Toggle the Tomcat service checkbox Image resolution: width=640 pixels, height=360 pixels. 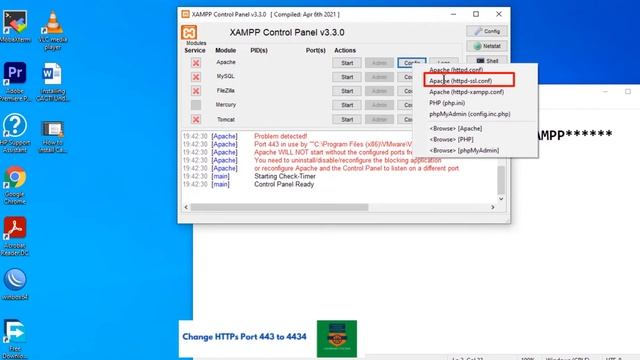(196, 119)
